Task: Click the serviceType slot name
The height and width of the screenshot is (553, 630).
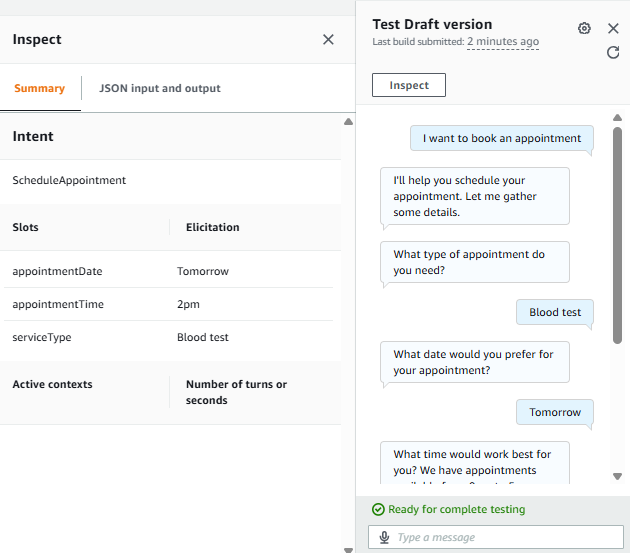Action: coord(42,337)
